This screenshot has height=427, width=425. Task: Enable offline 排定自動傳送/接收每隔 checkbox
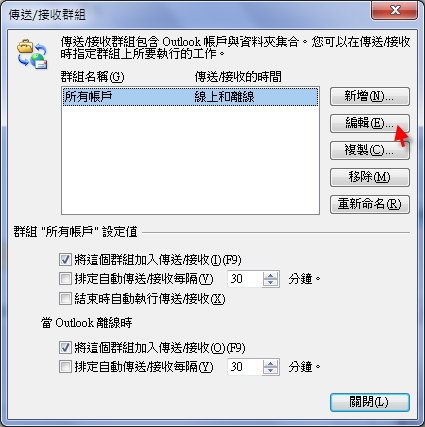pos(65,367)
